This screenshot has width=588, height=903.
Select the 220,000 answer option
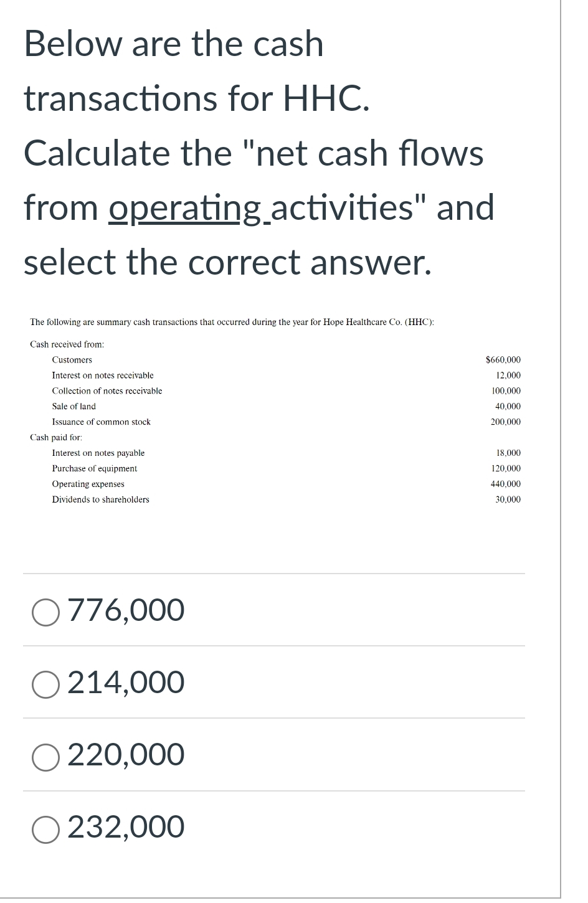[45, 754]
